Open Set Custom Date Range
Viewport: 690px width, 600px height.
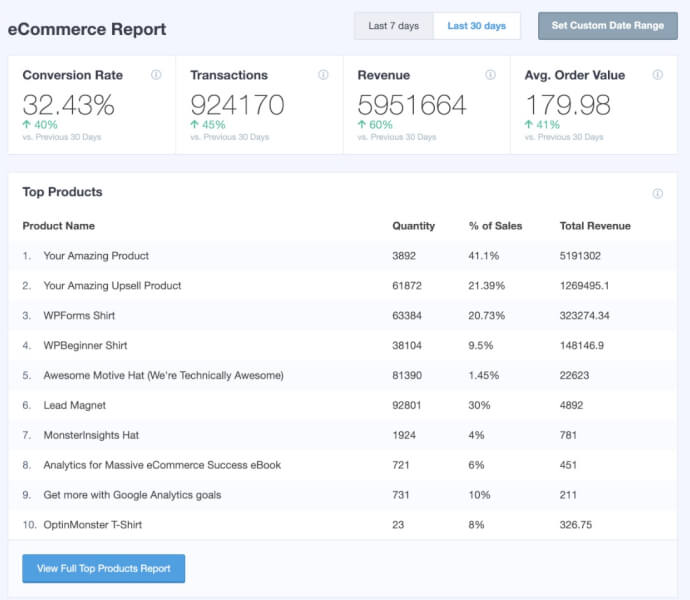608,26
